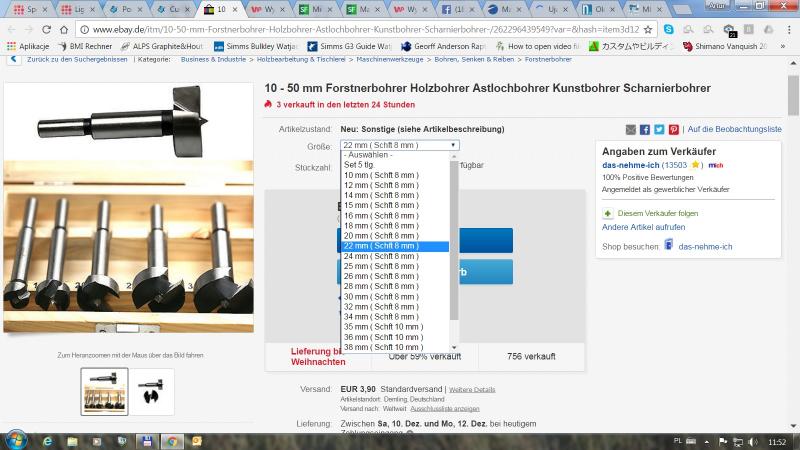This screenshot has width=800, height=450.
Task: Click the green follow seller plus icon
Action: pos(608,213)
